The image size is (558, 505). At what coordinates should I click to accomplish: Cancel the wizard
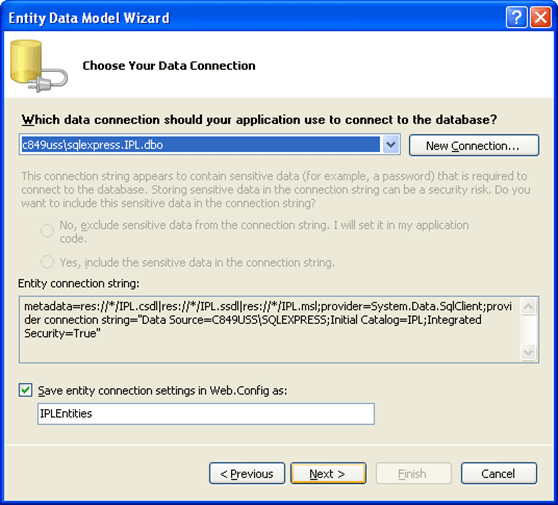[x=499, y=473]
